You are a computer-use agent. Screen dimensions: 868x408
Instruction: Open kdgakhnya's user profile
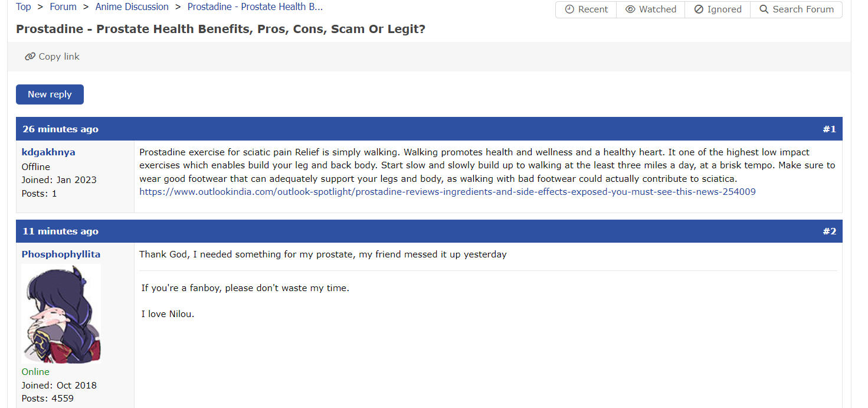coord(48,152)
